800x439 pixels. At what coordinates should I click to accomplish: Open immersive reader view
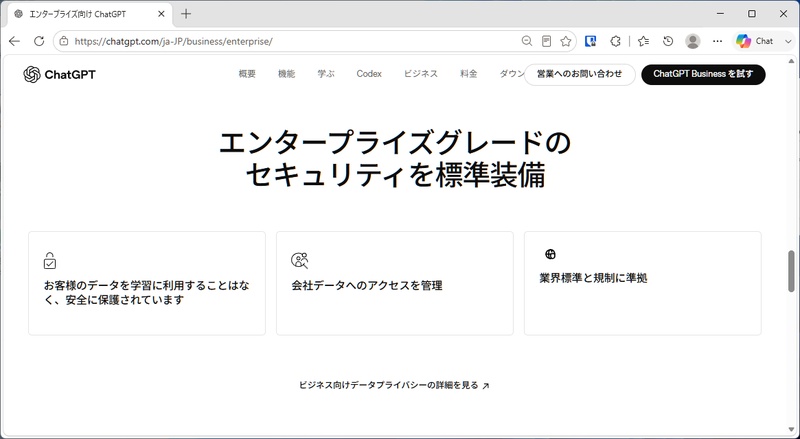546,41
